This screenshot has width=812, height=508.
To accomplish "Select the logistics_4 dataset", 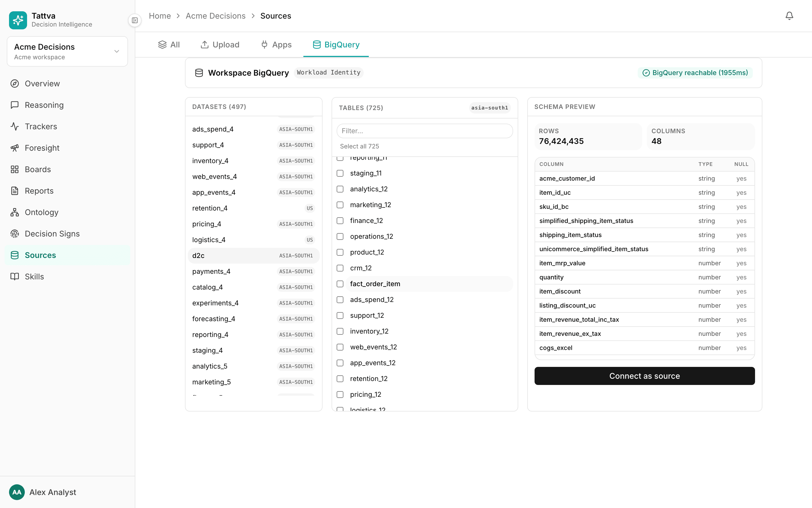I will (253, 240).
